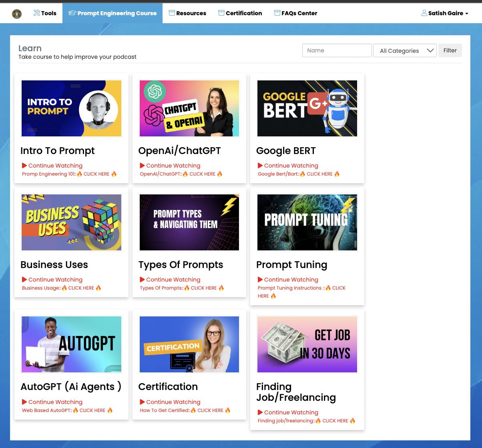Select the Prompt Engineering Course tab
The height and width of the screenshot is (448, 482).
pos(112,13)
